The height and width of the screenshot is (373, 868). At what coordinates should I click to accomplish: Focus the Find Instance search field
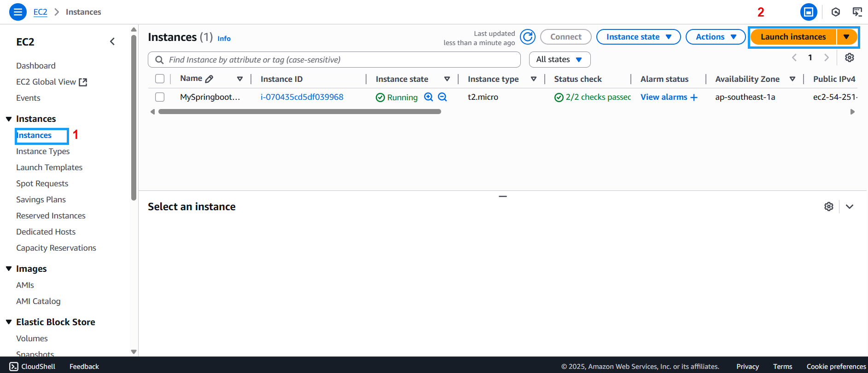pos(334,60)
